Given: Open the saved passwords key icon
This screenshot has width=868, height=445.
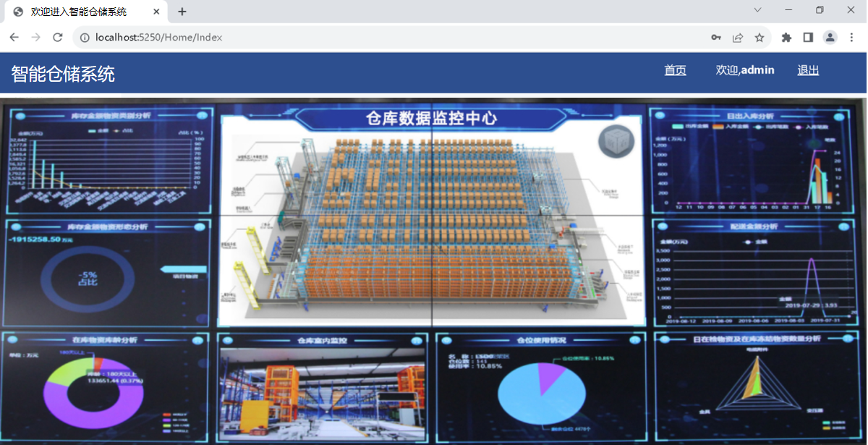Looking at the screenshot, I should [715, 38].
